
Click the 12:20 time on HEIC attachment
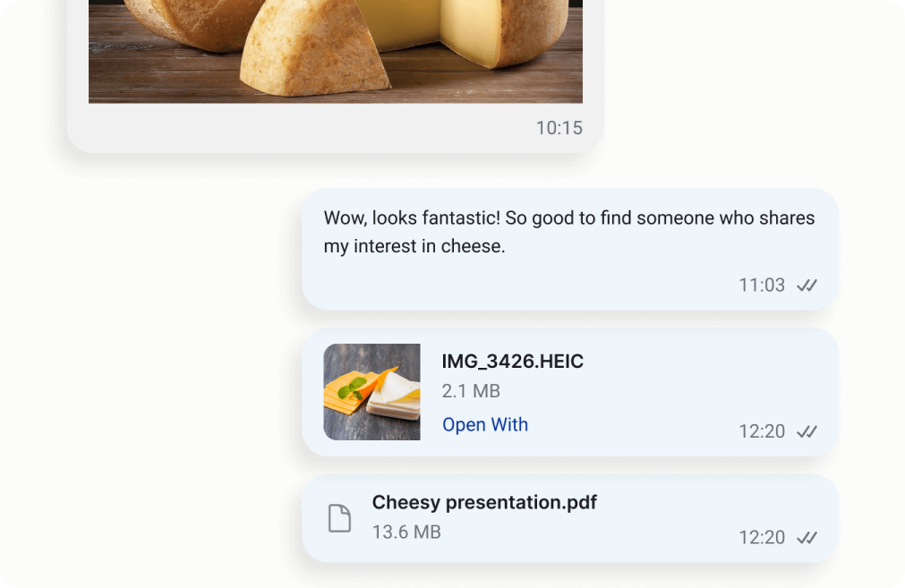click(x=761, y=431)
